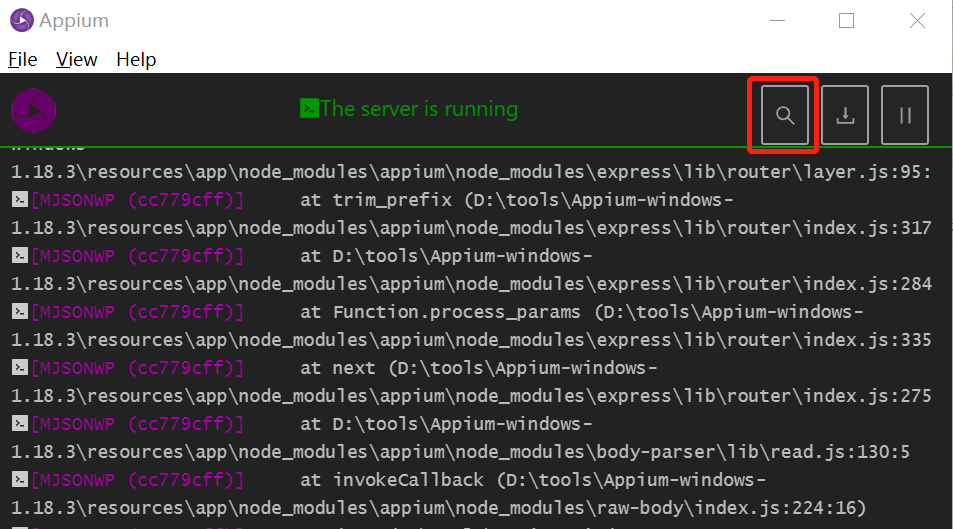Open the Help menu
The image size is (953, 529).
click(136, 60)
